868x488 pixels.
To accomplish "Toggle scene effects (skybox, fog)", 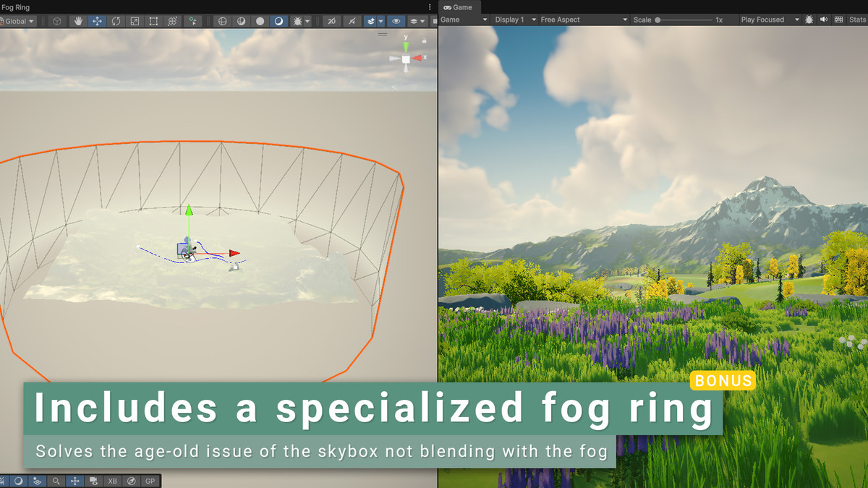I will (370, 21).
